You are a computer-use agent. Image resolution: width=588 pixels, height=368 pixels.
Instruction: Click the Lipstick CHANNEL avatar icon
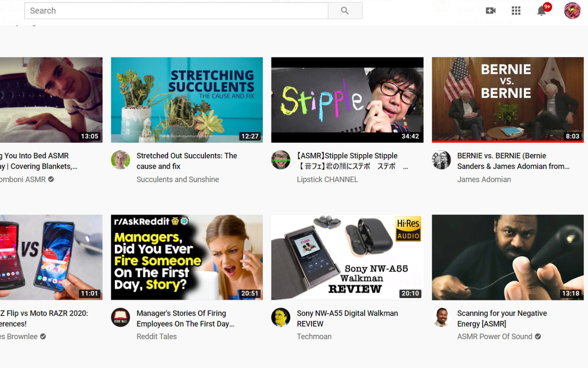[x=281, y=160]
